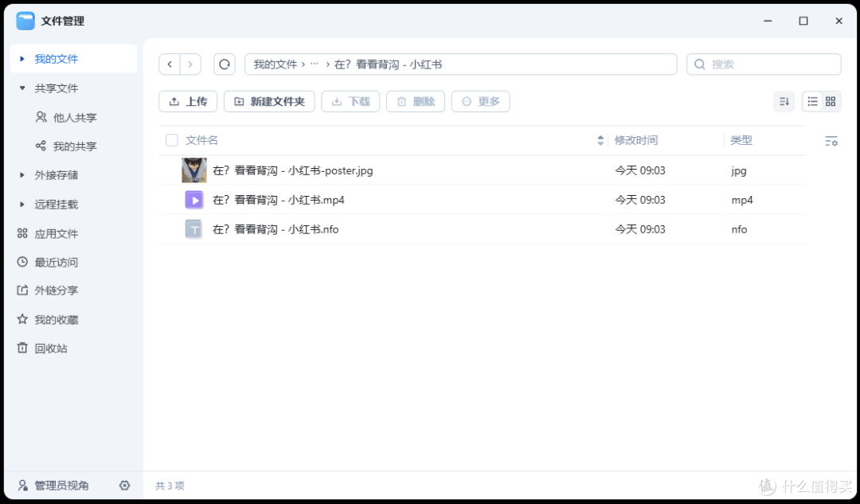Screen dimensions: 860x504
Task: Click the 上传 upload button
Action: coord(188,101)
